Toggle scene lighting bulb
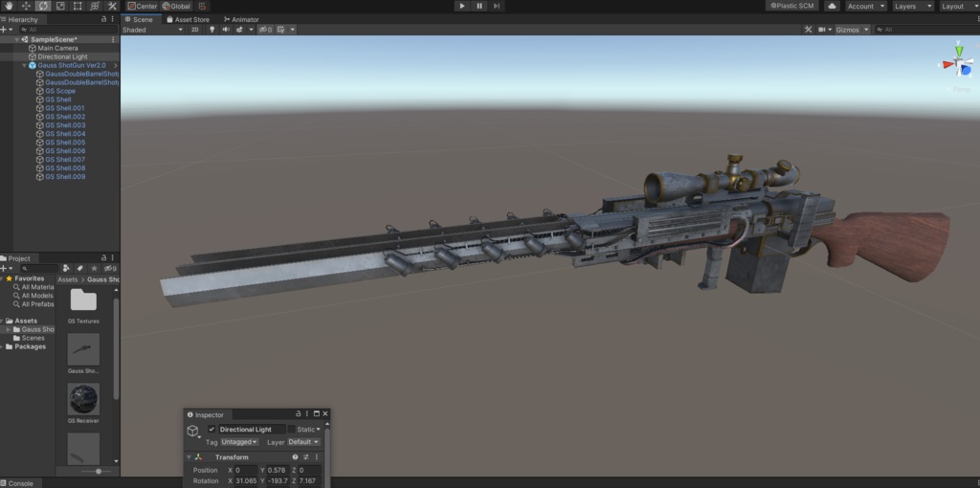The height and width of the screenshot is (488, 980). click(212, 30)
